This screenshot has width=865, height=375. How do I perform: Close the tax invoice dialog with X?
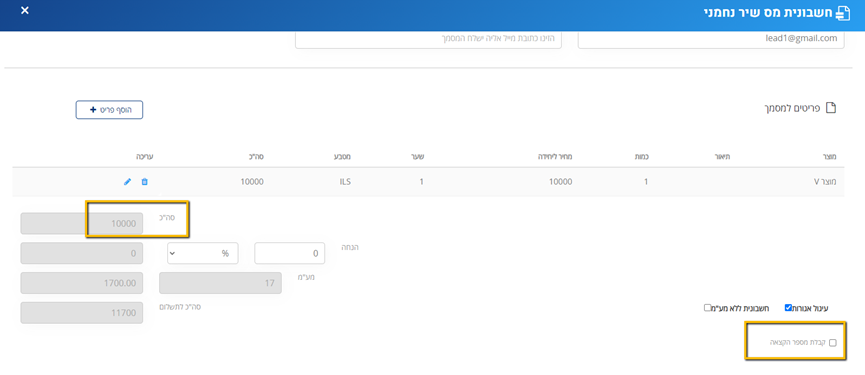25,10
